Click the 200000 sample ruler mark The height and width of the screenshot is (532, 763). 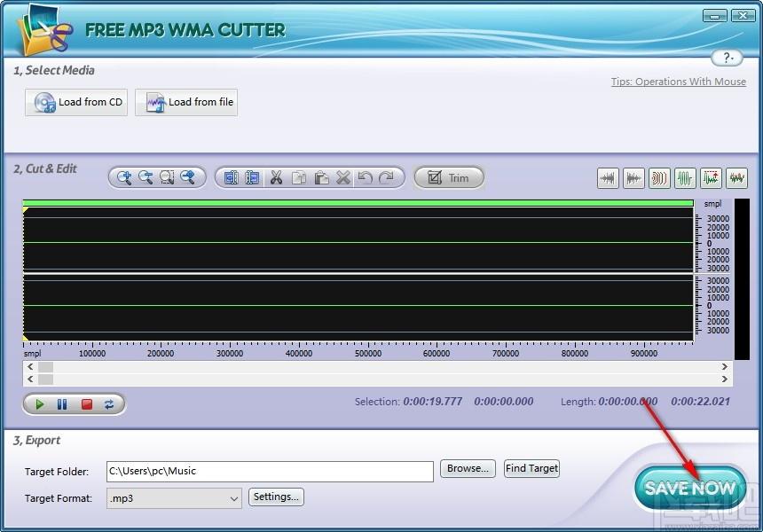[x=161, y=354]
